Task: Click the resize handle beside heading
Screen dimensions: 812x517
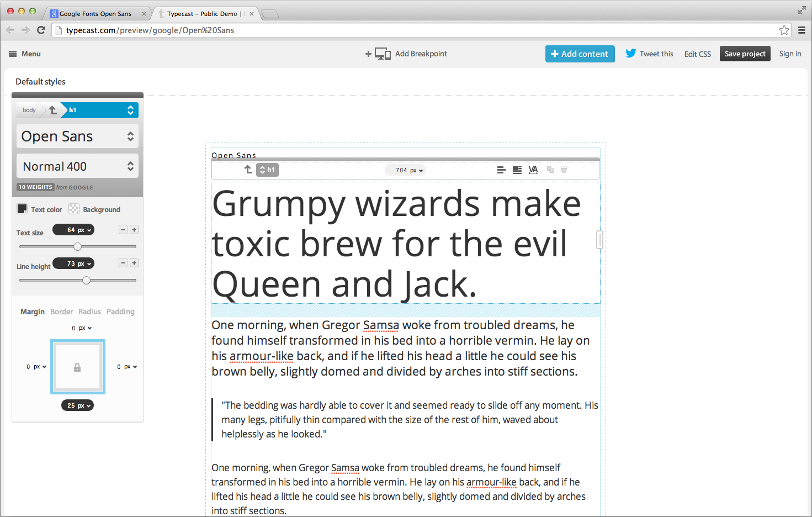Action: point(600,240)
